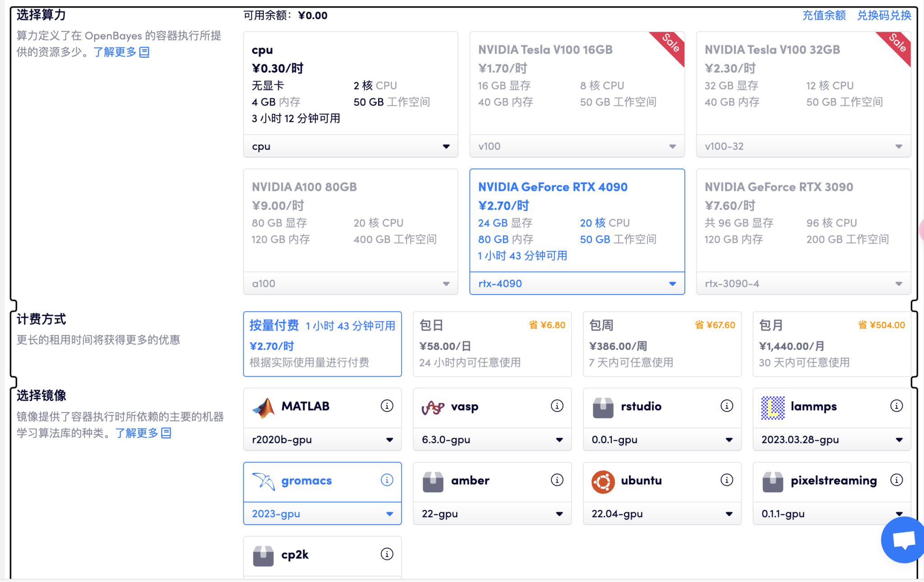Click the MATLAB info icon
Viewport: 924px width, 582px height.
point(387,406)
